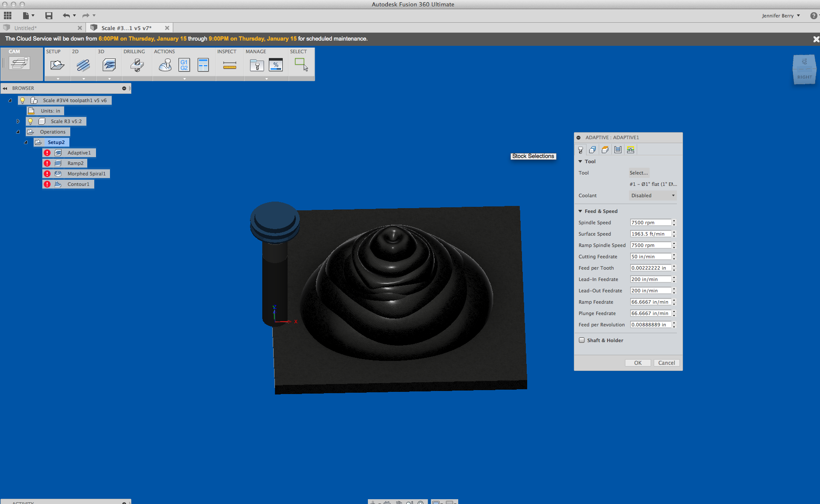
Task: Click the Redo arrow
Action: (86, 16)
